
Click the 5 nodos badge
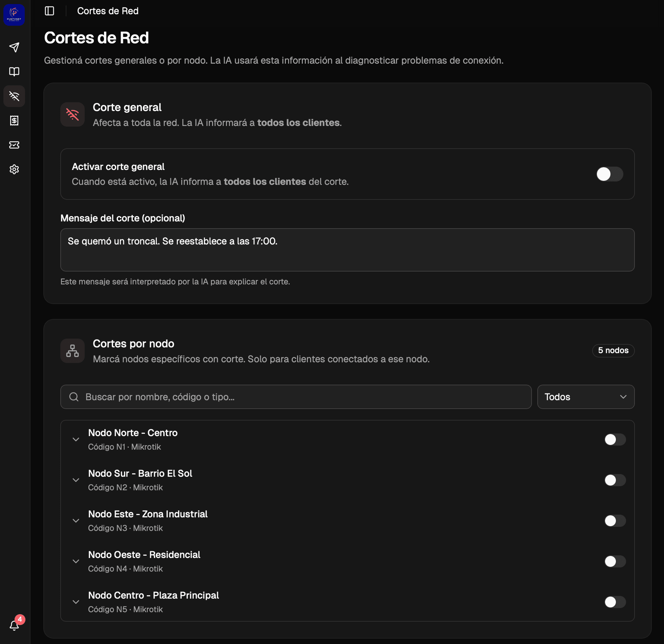[613, 350]
